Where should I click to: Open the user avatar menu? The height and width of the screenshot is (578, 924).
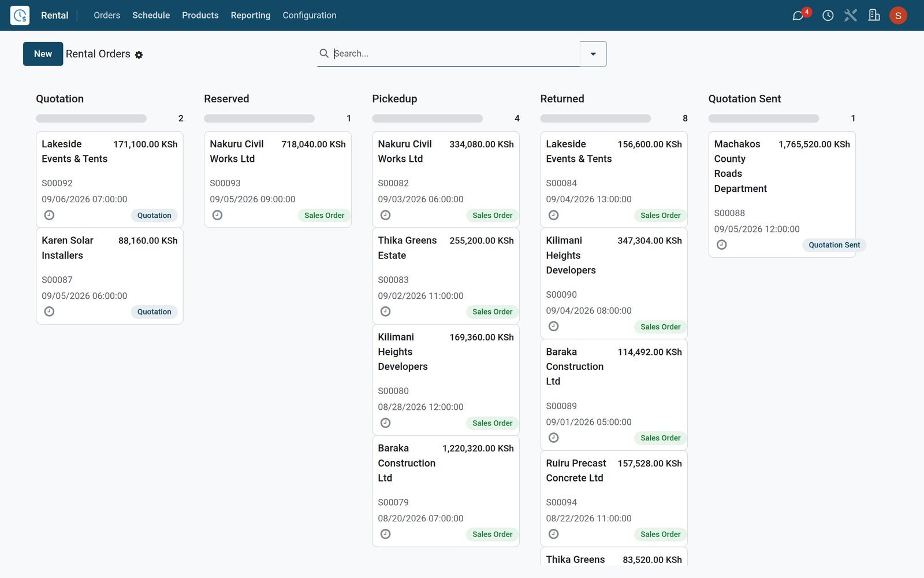[898, 16]
